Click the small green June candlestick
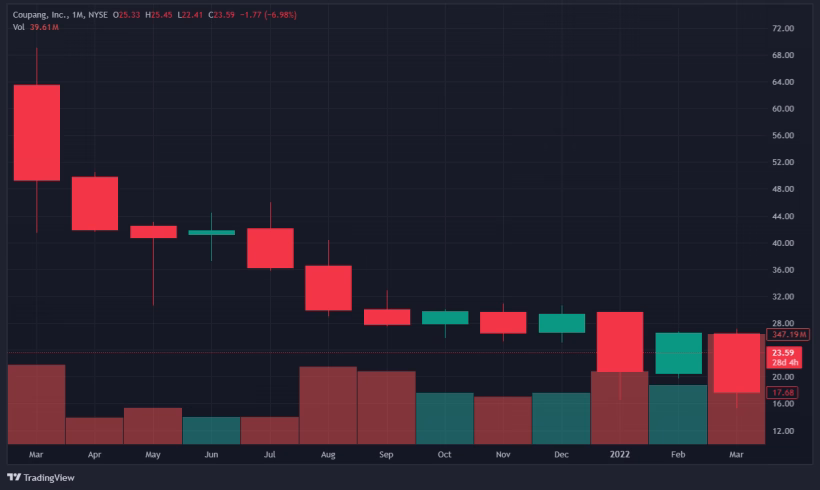The height and width of the screenshot is (490, 820). 211,232
